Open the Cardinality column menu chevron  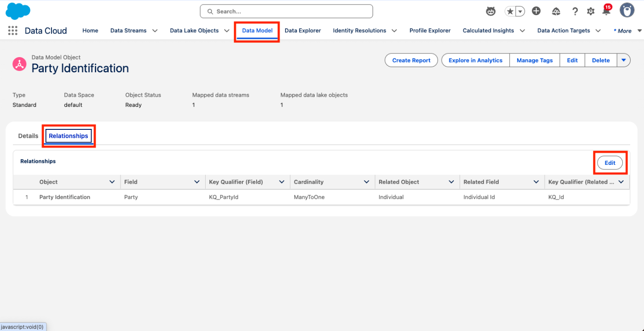[367, 182]
